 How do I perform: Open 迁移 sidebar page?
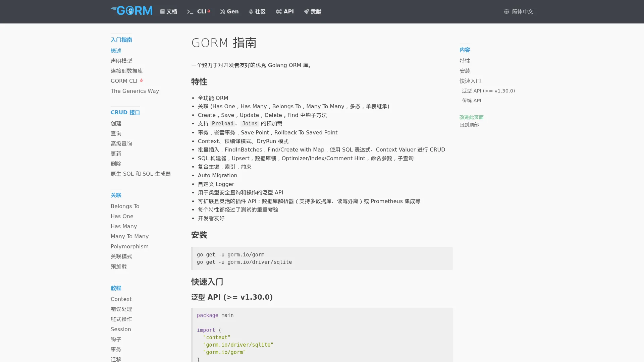(x=116, y=359)
